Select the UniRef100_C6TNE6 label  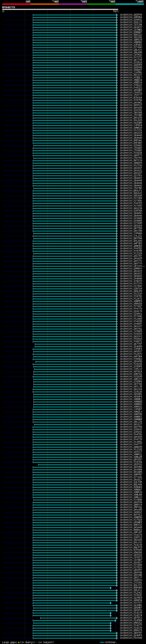pos(131,30)
